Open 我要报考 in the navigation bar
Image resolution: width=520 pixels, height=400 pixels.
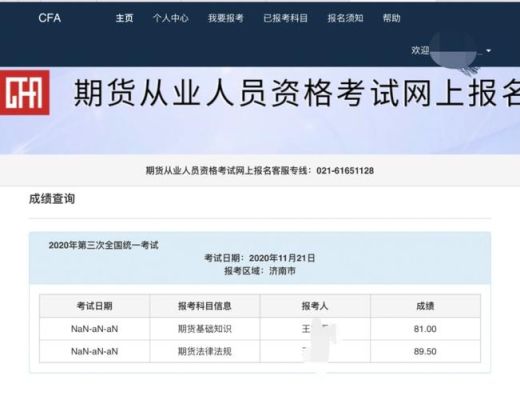click(226, 18)
